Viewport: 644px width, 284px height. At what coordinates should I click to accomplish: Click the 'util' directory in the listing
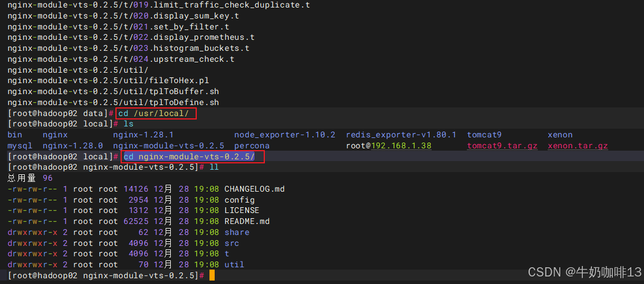pos(234,264)
